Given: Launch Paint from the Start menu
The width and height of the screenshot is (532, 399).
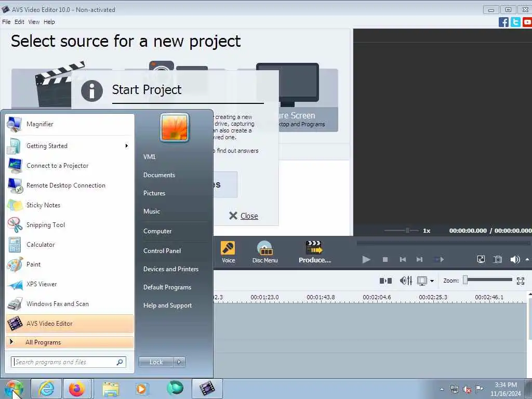Looking at the screenshot, I should pos(70,264).
